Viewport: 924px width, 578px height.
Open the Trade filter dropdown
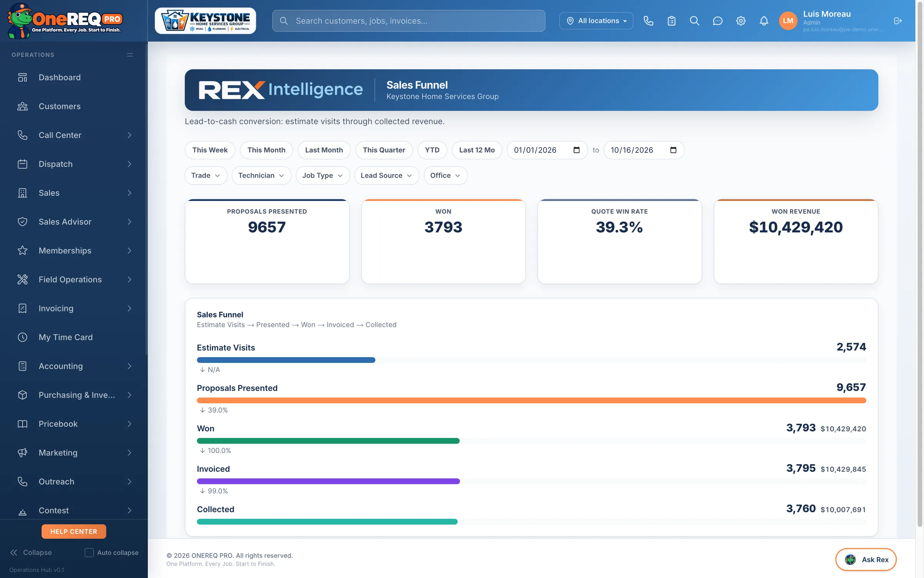pyautogui.click(x=206, y=175)
